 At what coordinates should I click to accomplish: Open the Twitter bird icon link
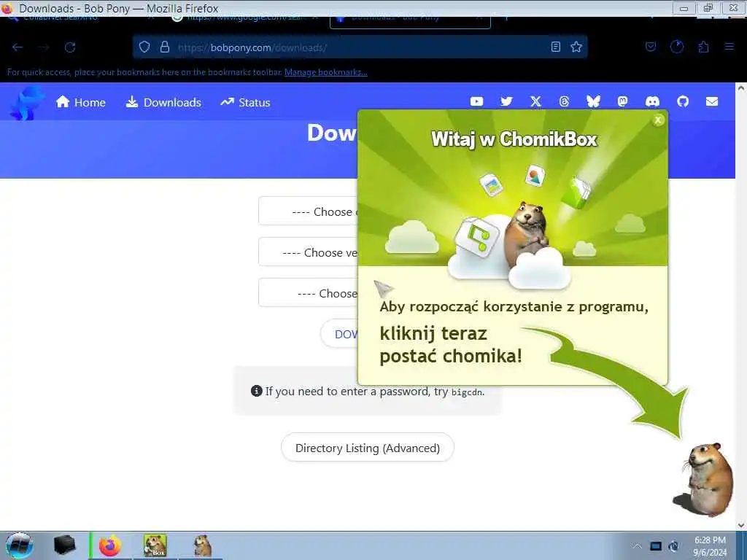pos(506,101)
